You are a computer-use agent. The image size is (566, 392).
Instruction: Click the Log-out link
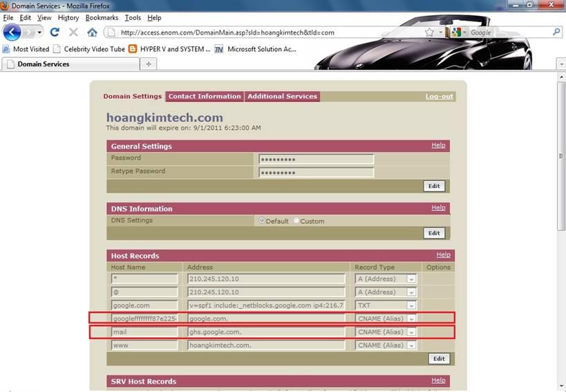(x=439, y=96)
